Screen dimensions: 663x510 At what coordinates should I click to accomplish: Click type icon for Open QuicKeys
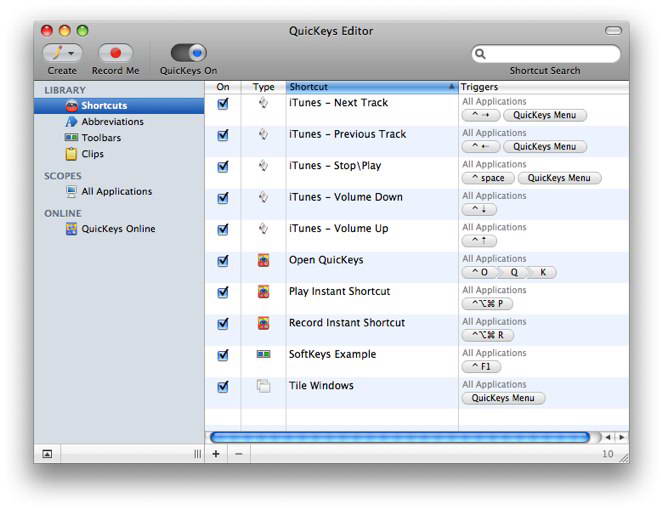coord(263,260)
